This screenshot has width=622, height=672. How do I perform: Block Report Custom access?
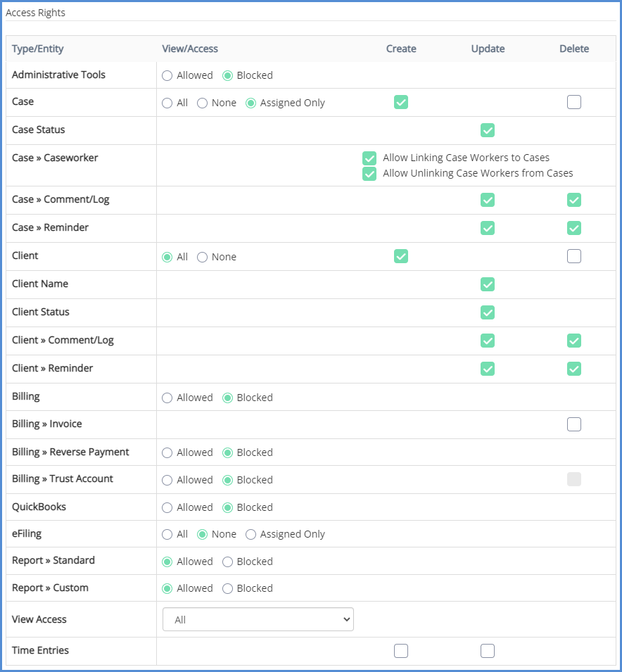(x=228, y=588)
